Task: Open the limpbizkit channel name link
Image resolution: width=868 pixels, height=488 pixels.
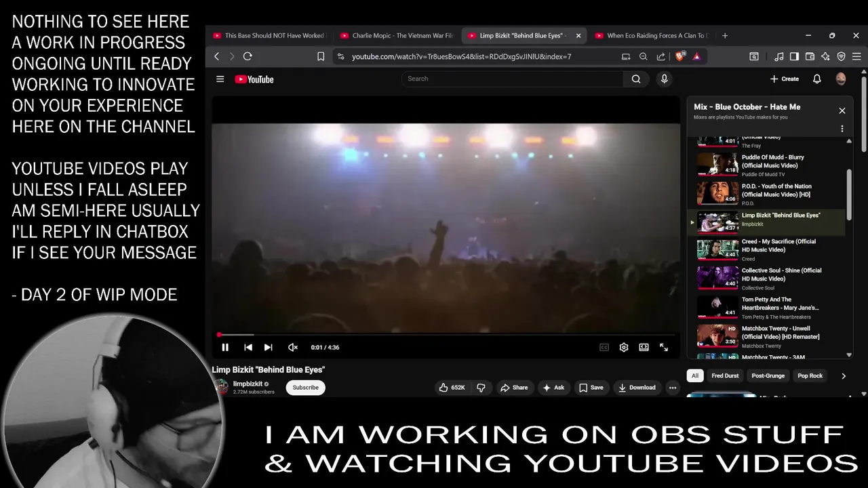Action: pyautogui.click(x=248, y=384)
